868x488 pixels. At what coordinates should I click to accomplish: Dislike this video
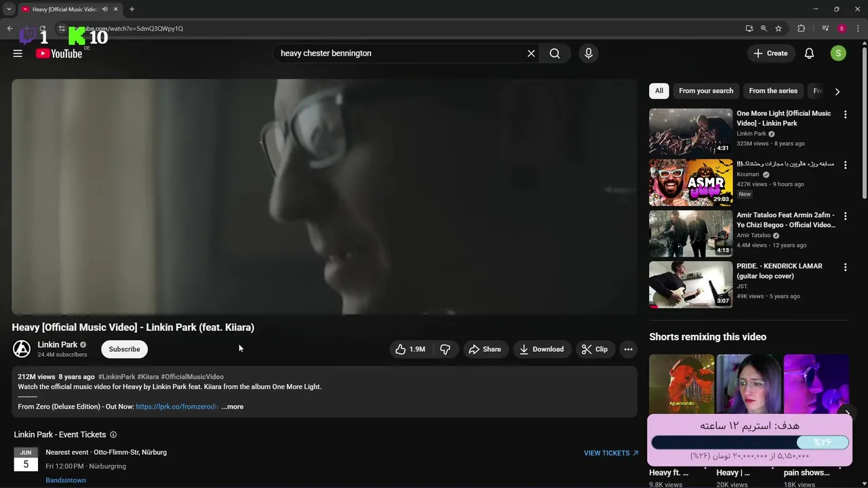coord(446,349)
